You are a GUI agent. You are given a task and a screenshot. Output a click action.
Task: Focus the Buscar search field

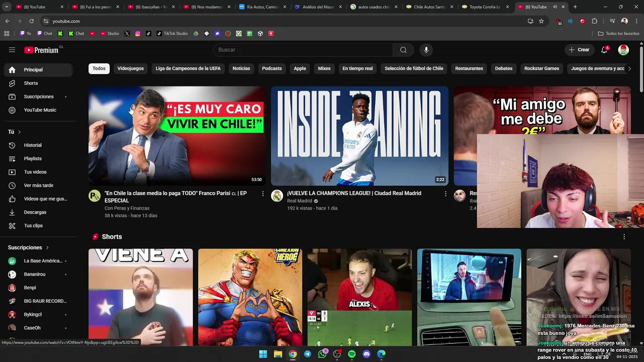pyautogui.click(x=303, y=50)
